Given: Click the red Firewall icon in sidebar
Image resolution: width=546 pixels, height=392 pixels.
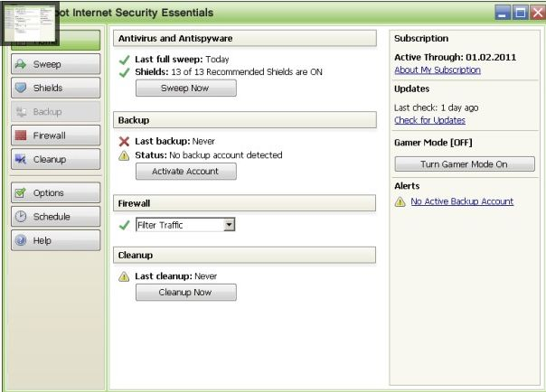Looking at the screenshot, I should pyautogui.click(x=21, y=135).
